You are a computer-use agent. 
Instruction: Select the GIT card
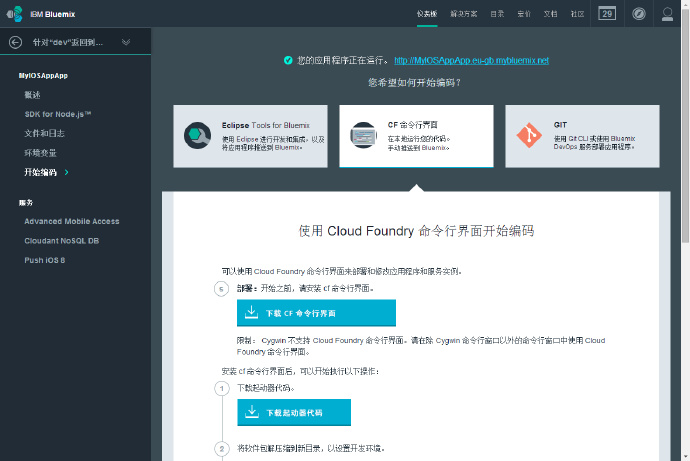tap(582, 136)
